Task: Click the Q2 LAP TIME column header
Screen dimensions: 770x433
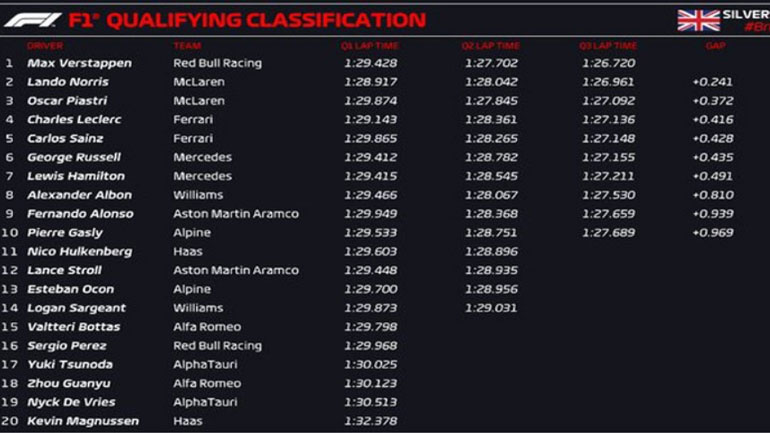Action: click(x=490, y=46)
